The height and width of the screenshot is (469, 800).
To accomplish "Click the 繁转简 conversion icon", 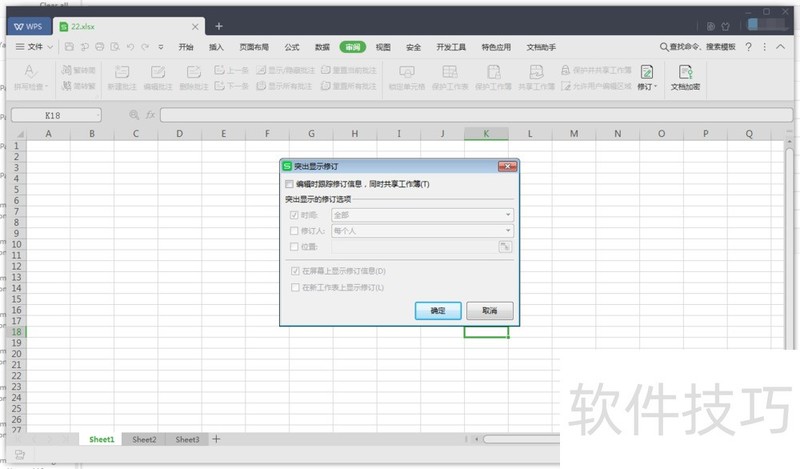I will pos(66,70).
